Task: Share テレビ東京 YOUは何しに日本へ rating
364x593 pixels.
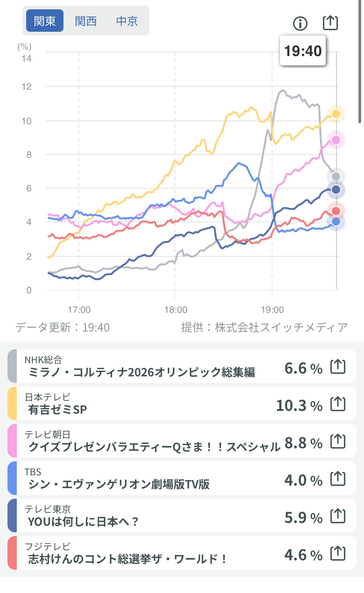Action: coord(338,516)
